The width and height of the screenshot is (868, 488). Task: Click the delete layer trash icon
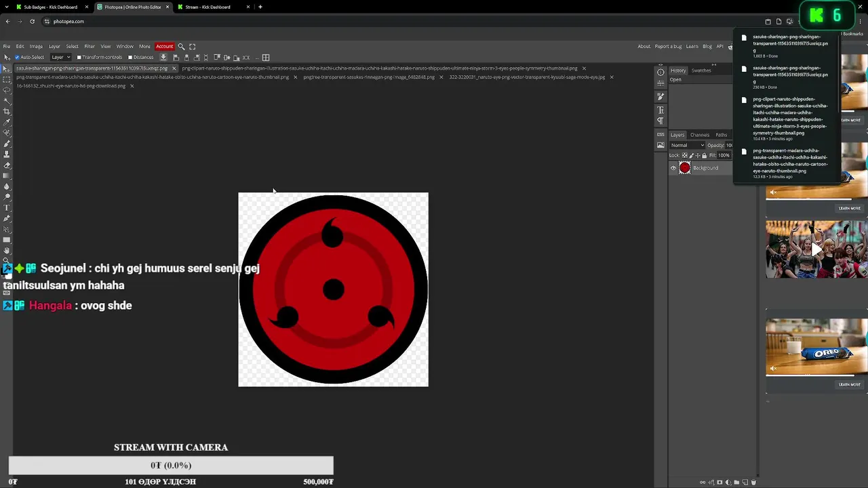[x=753, y=483]
